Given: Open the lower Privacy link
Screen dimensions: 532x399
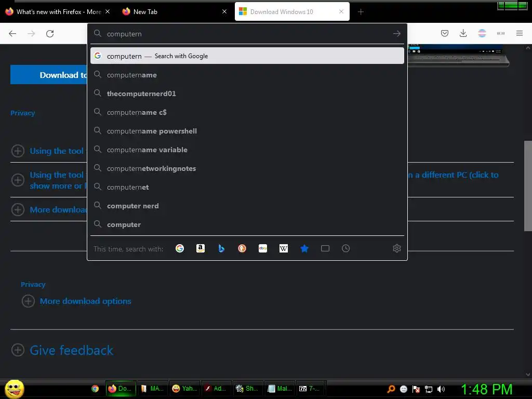Looking at the screenshot, I should click(x=33, y=284).
